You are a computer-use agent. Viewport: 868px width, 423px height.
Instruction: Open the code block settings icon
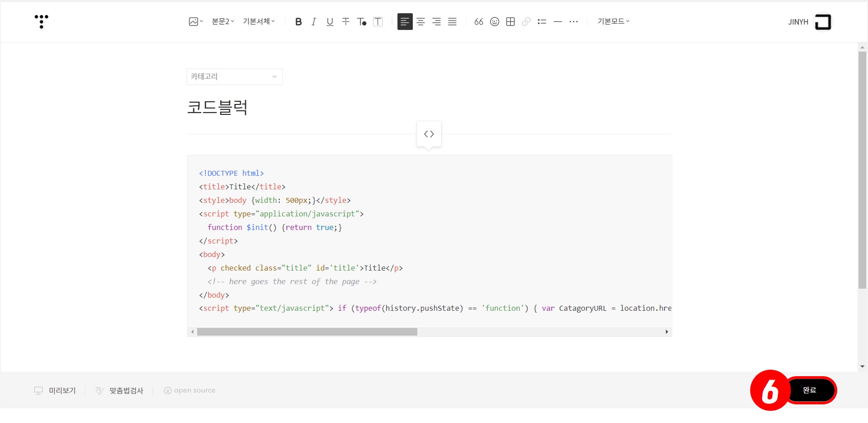429,134
